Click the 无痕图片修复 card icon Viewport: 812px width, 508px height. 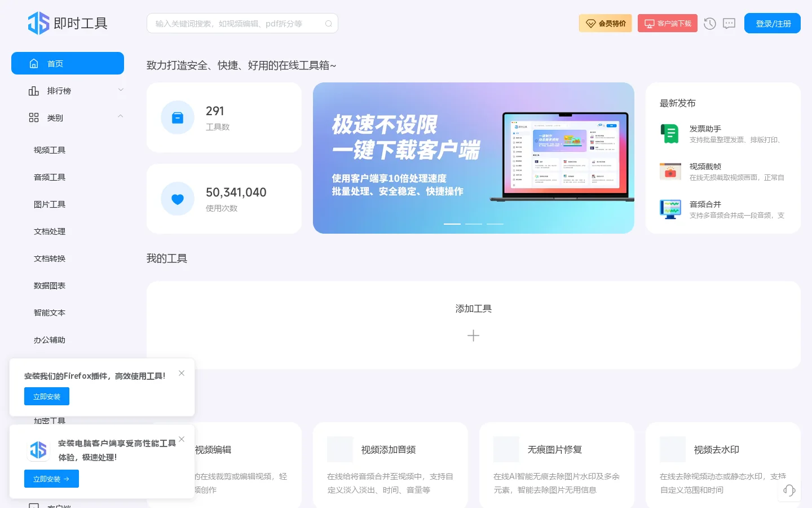click(506, 449)
